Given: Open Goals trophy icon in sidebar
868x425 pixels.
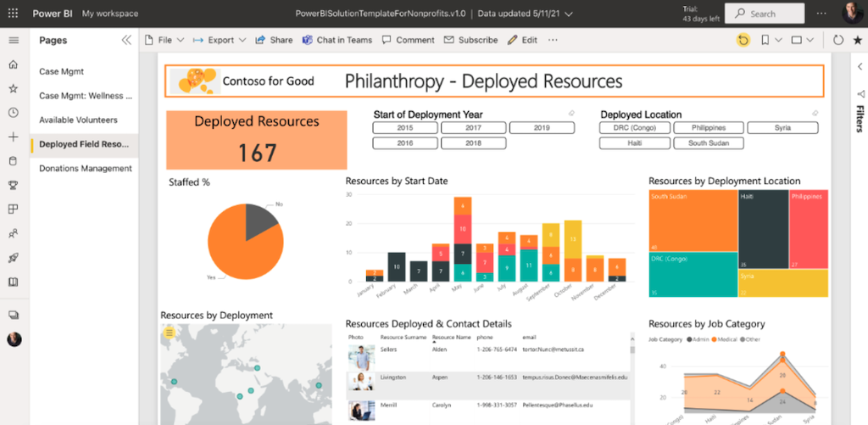Looking at the screenshot, I should tap(14, 186).
